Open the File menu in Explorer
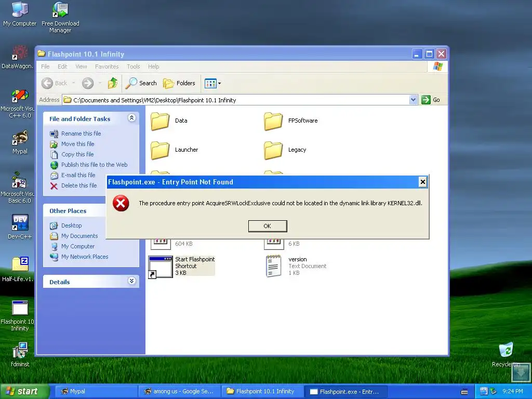 (45, 66)
